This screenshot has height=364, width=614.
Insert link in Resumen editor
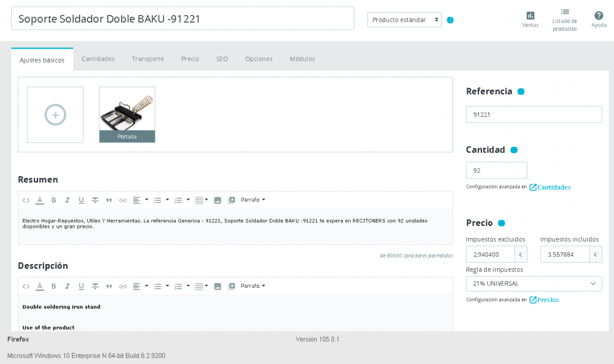[123, 200]
